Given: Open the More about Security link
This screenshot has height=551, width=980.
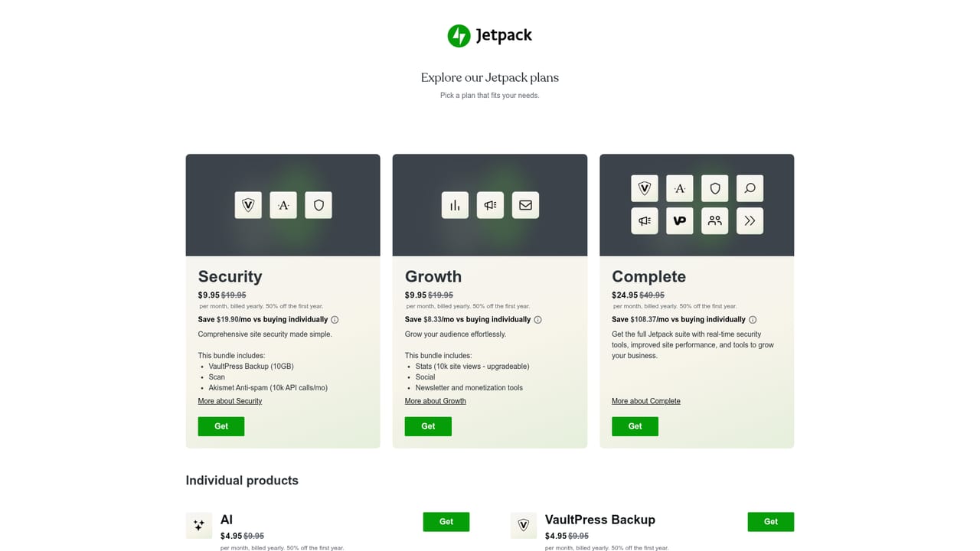Looking at the screenshot, I should click(230, 401).
